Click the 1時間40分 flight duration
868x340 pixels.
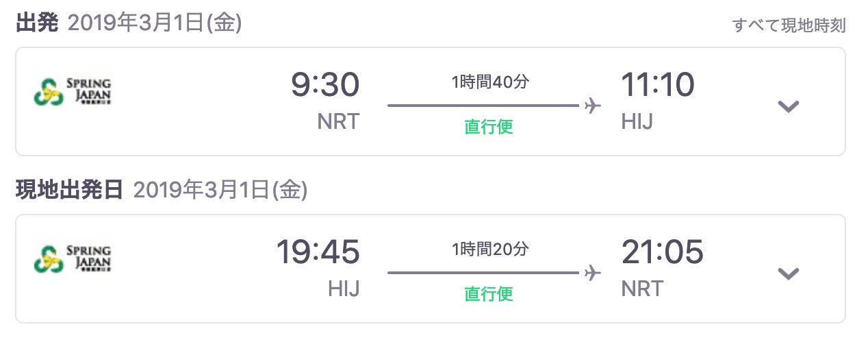(x=490, y=82)
